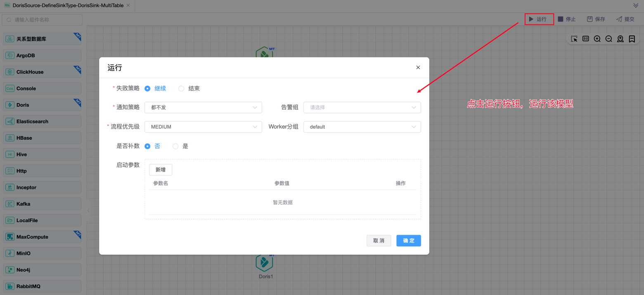Open the 通知策略 dropdown showing 都不发
This screenshot has width=644, height=295.
pyautogui.click(x=203, y=107)
